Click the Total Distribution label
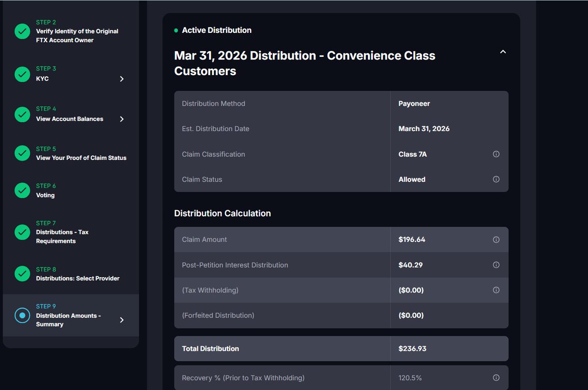 click(x=210, y=349)
